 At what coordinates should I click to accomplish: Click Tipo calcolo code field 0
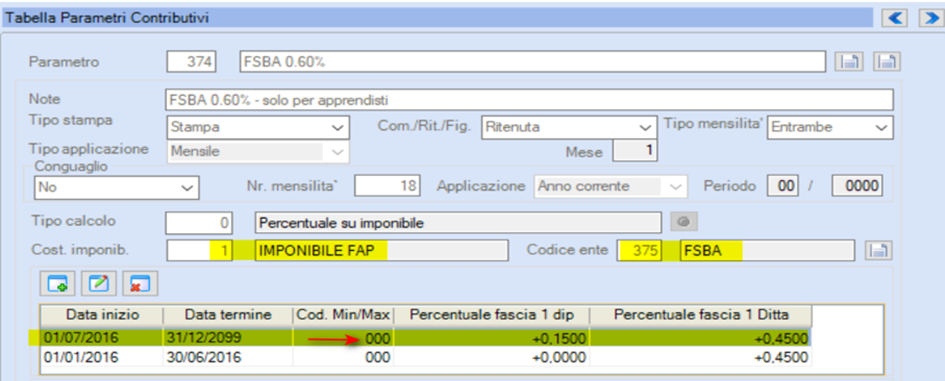199,223
